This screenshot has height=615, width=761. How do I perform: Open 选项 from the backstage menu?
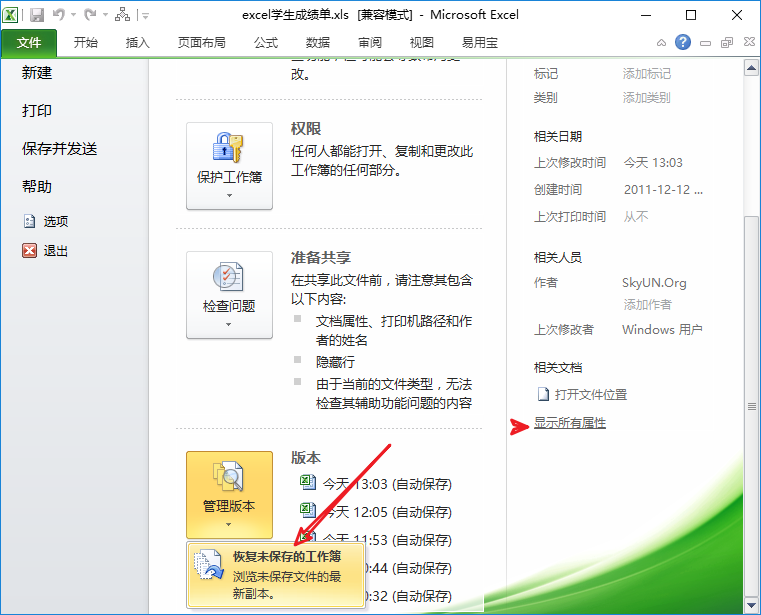[55, 221]
